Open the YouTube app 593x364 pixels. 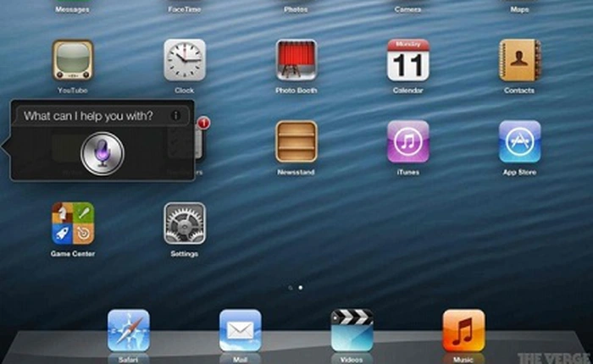coord(73,60)
